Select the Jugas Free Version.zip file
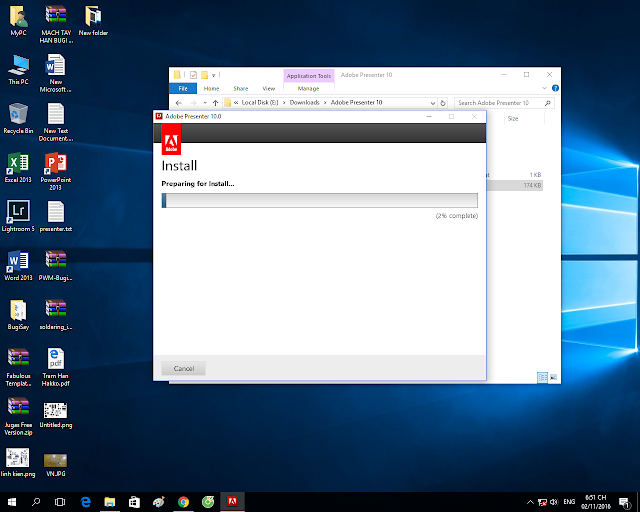Viewport: 640px width, 512px height. point(18,416)
